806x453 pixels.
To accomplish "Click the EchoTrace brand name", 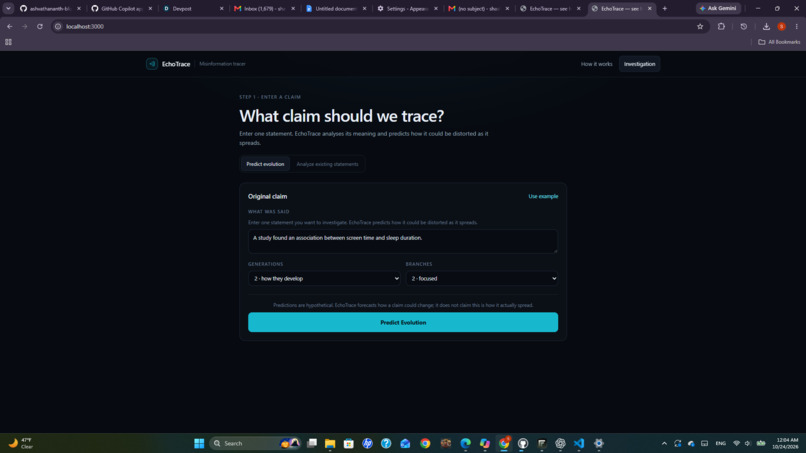I will tap(176, 64).
